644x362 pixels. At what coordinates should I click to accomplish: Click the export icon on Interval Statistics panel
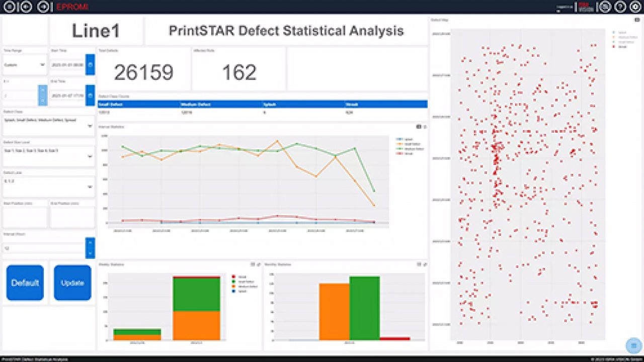point(419,127)
